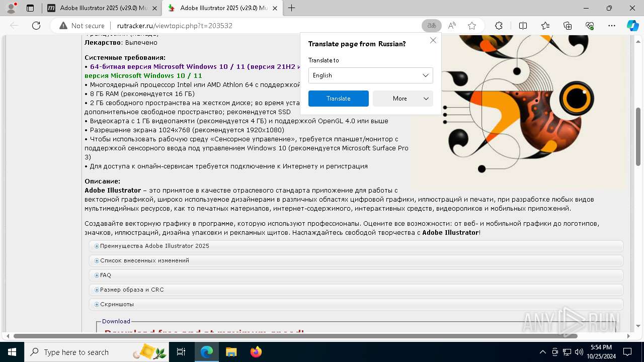644x362 pixels.
Task: Click the Download fieldset label
Action: point(116,321)
